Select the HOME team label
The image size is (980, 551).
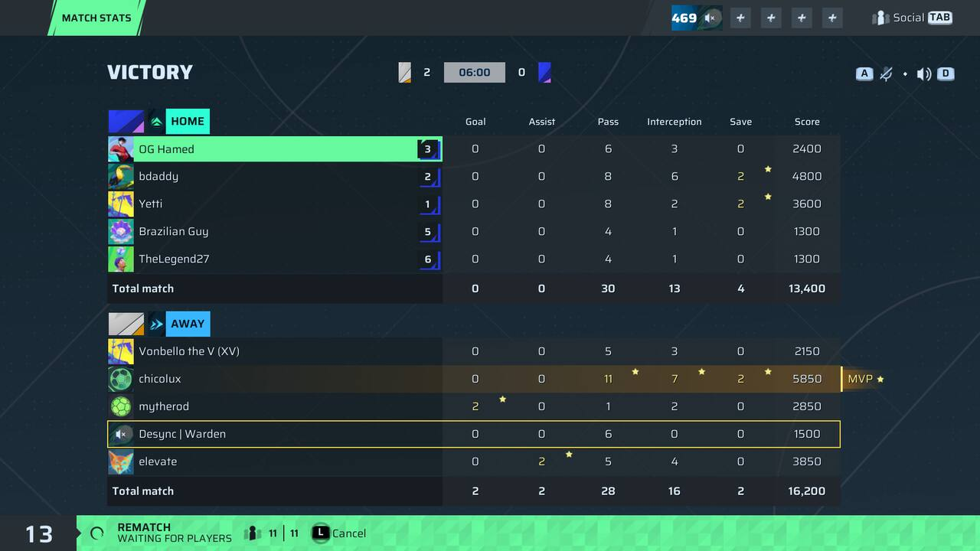point(188,122)
